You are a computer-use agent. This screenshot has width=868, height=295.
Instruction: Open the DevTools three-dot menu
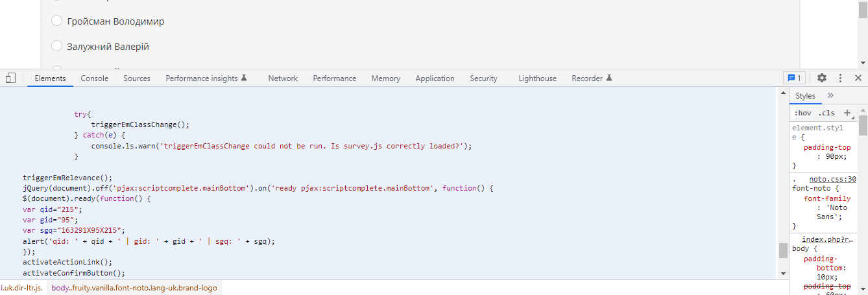840,78
